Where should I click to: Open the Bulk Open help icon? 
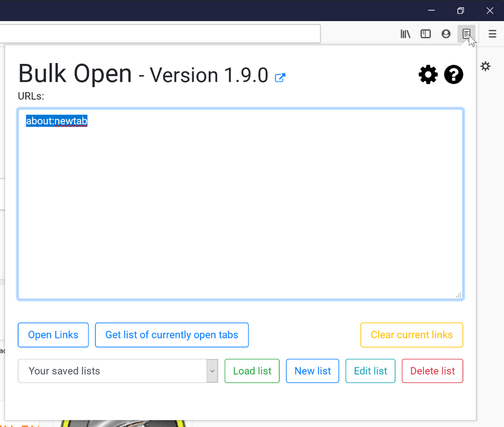[454, 75]
